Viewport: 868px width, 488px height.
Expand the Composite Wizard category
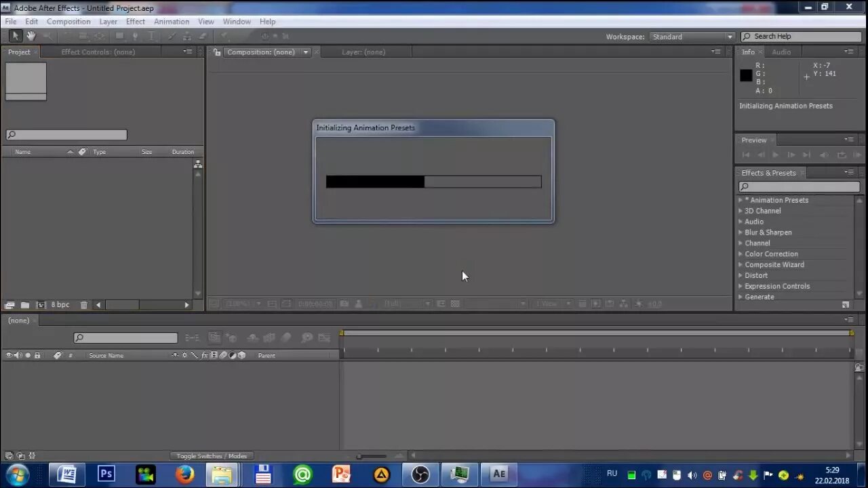(741, 264)
